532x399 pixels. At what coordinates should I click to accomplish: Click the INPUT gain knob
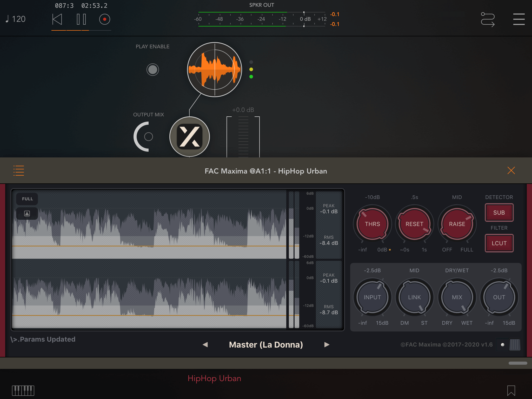point(372,297)
